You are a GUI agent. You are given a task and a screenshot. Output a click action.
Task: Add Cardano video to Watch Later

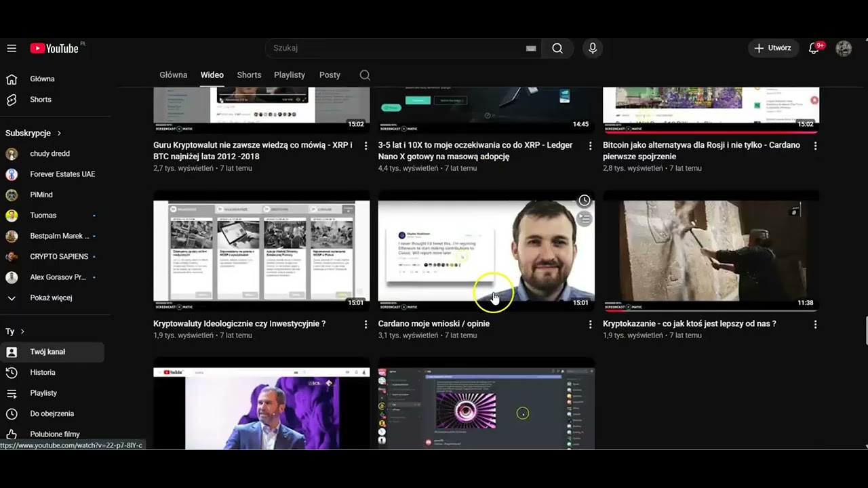[x=585, y=201]
